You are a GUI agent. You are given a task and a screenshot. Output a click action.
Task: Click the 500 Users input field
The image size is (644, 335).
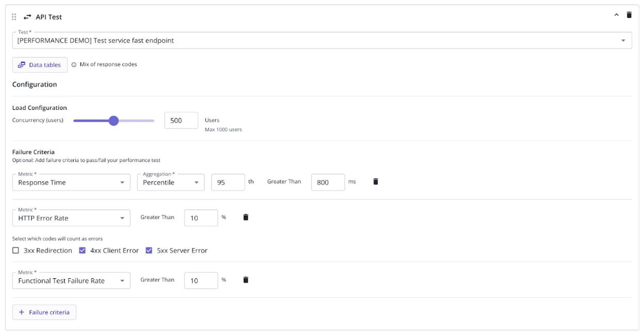181,120
